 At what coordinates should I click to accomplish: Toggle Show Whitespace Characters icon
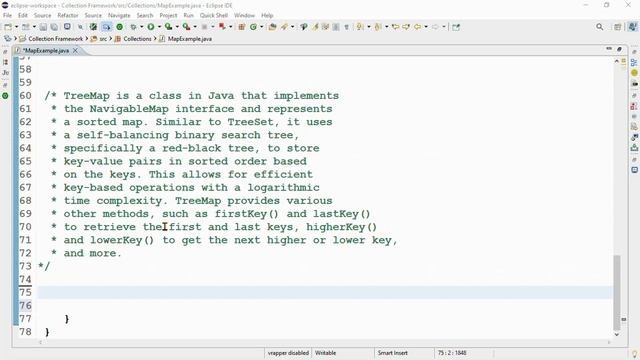click(x=346, y=27)
